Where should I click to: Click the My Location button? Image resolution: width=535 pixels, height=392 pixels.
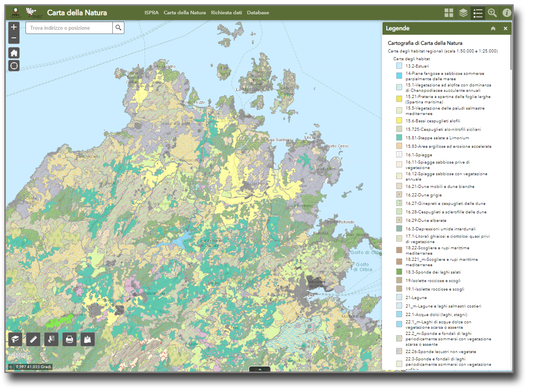tap(14, 66)
